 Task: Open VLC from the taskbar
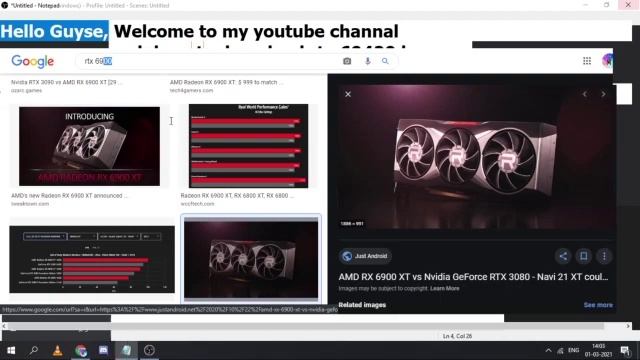58,350
